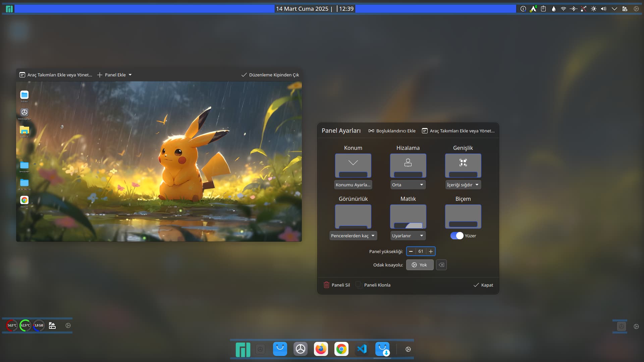Open the Bluetooth tray icon
644x362 pixels.
pyautogui.click(x=574, y=9)
